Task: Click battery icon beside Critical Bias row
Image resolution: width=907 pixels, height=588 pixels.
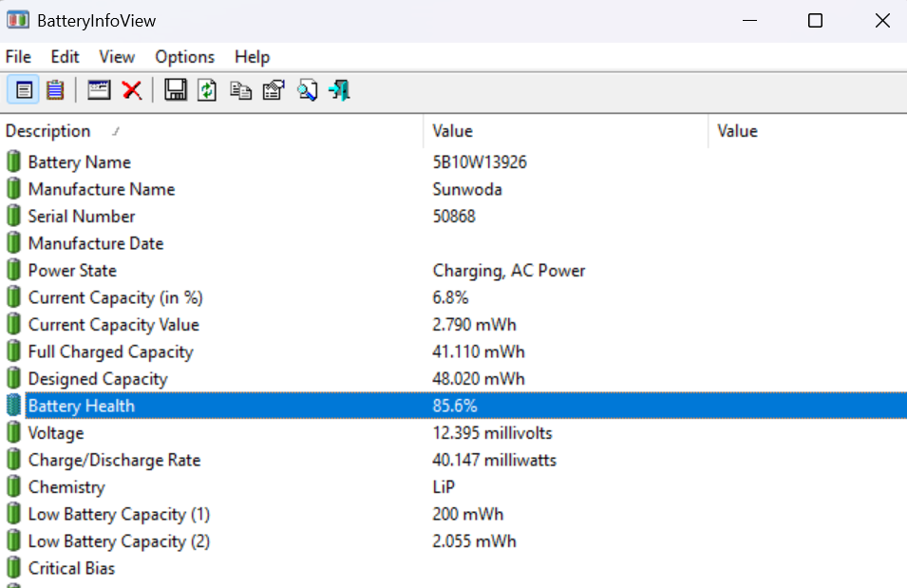Action: pos(13,568)
